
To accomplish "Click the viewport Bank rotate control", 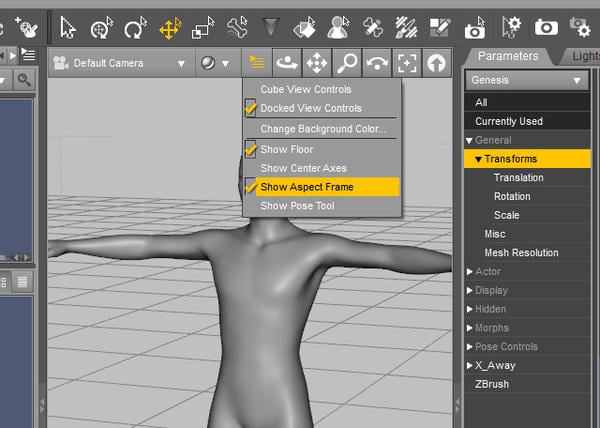I will (377, 63).
